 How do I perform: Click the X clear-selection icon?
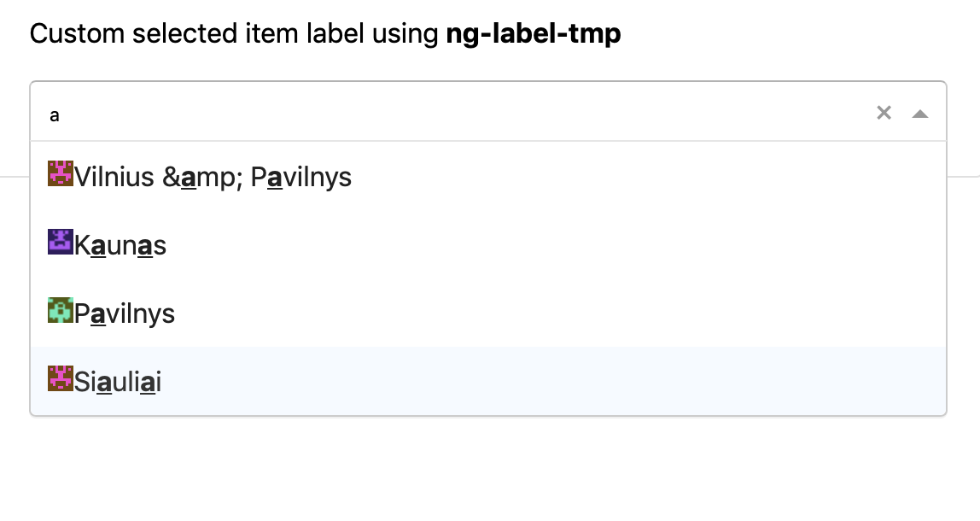pyautogui.click(x=883, y=112)
